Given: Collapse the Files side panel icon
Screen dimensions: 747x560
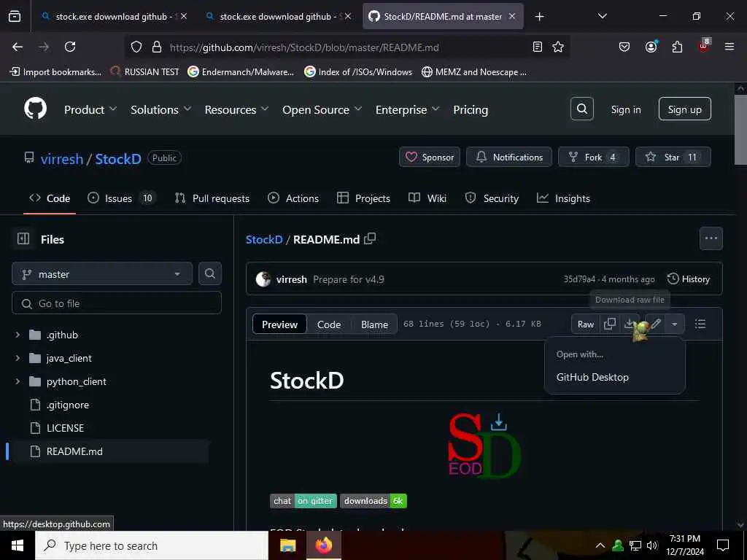Looking at the screenshot, I should 23,238.
